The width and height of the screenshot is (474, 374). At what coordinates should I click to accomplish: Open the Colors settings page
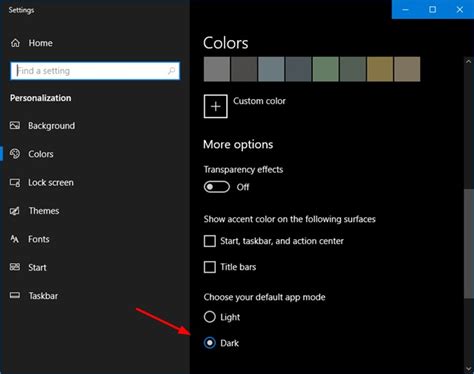pyautogui.click(x=41, y=154)
